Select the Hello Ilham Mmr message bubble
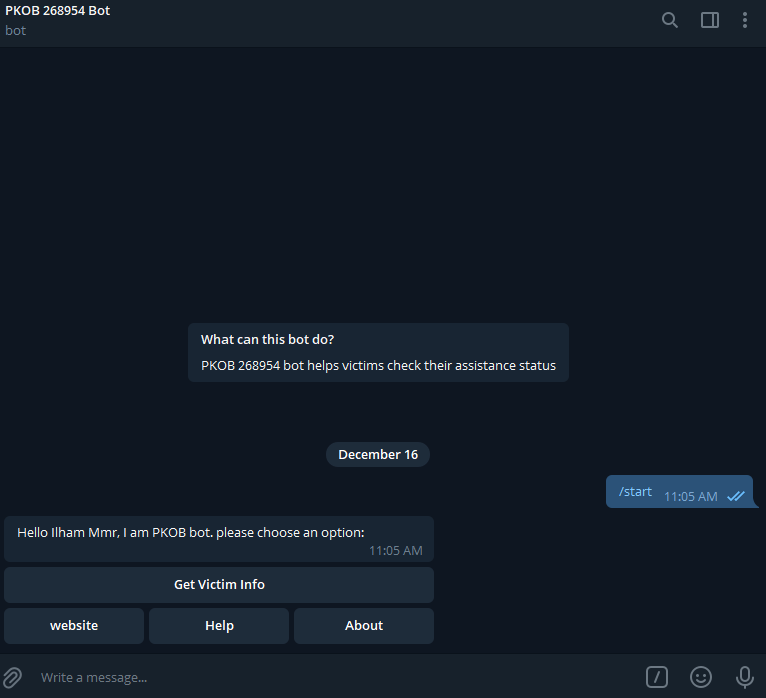This screenshot has height=698, width=766. [219, 539]
